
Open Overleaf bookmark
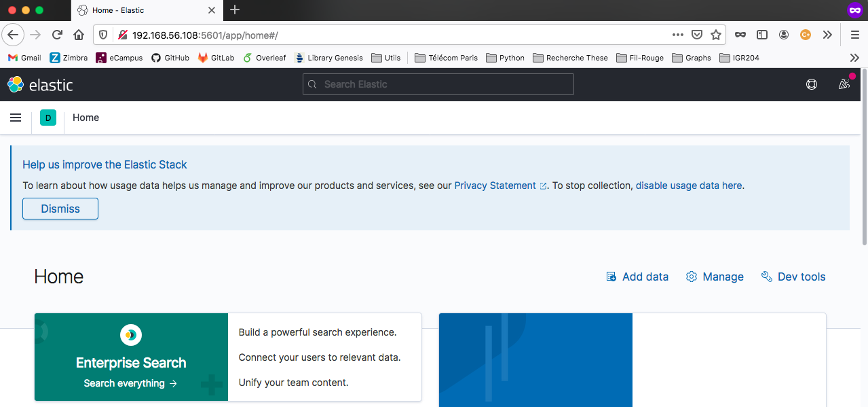(x=264, y=58)
